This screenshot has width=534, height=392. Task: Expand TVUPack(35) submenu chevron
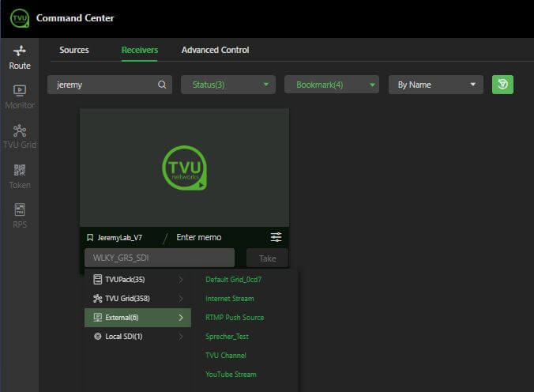(181, 280)
